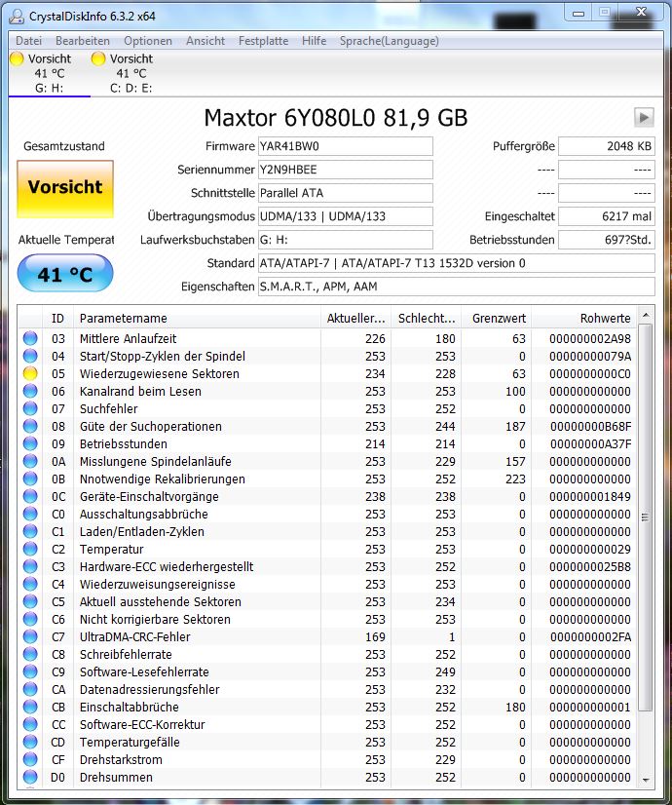Click the Grenzwert column header
The height and width of the screenshot is (805, 672).
tap(497, 319)
